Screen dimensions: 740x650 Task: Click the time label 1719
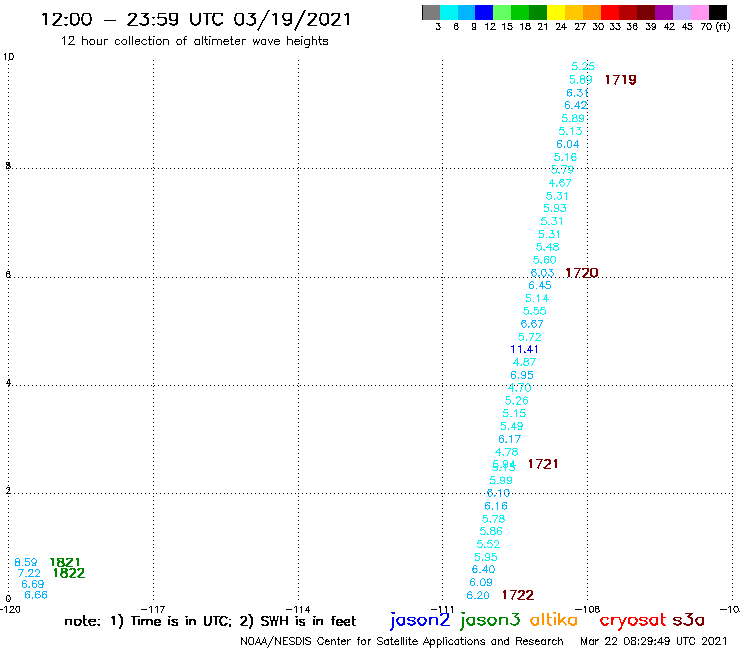(620, 80)
